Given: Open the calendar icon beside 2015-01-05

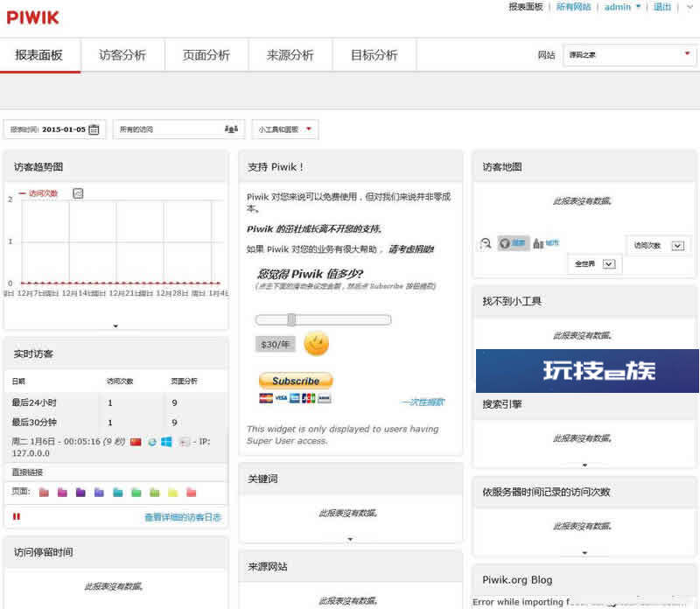Looking at the screenshot, I should point(94,129).
